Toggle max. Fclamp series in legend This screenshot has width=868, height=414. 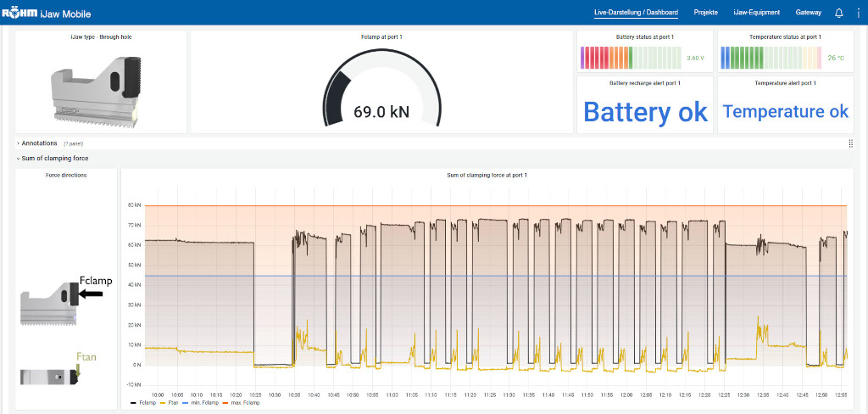point(242,403)
